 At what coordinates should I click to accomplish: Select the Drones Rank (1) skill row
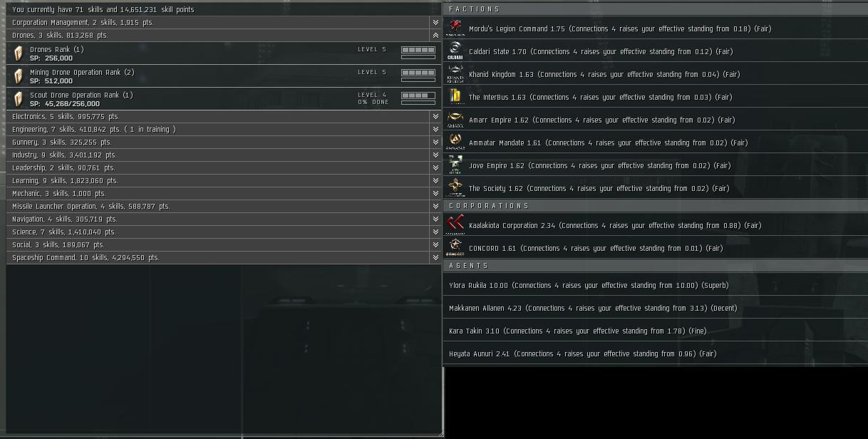coord(224,53)
